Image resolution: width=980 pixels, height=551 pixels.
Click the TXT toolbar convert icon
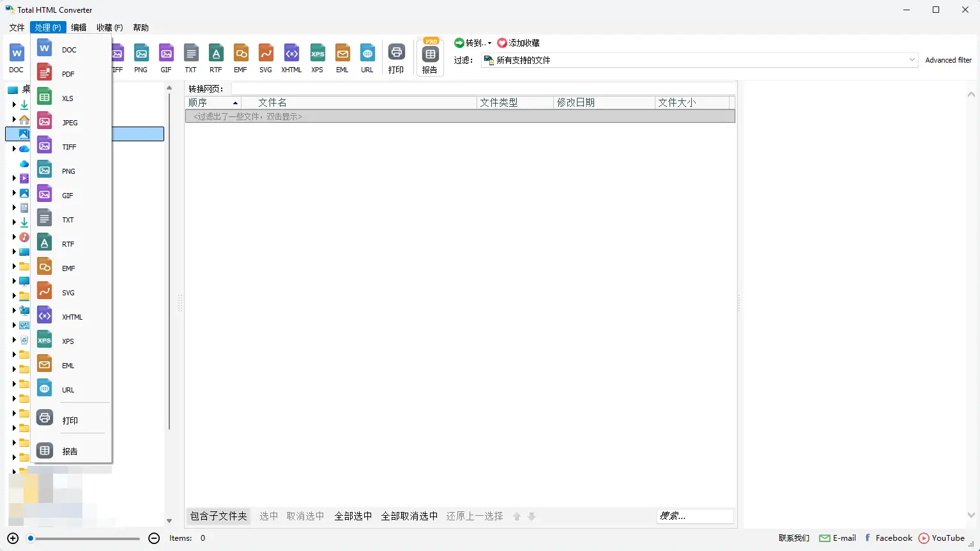(191, 58)
